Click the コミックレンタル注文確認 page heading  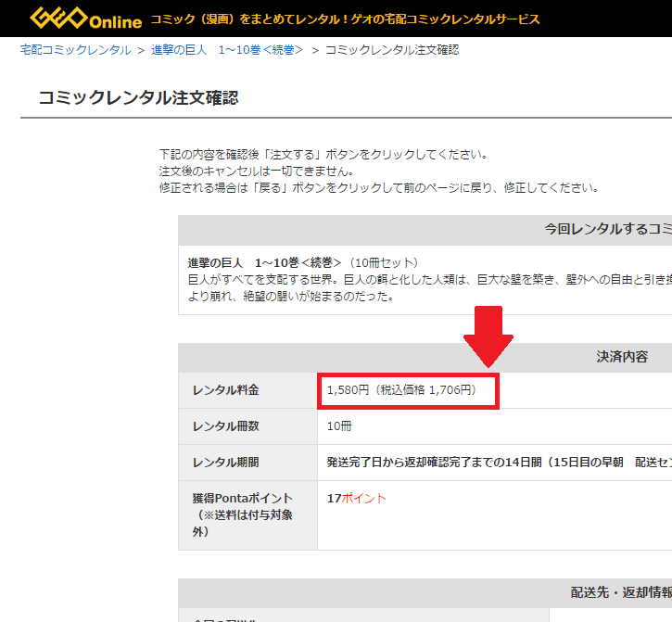click(138, 97)
